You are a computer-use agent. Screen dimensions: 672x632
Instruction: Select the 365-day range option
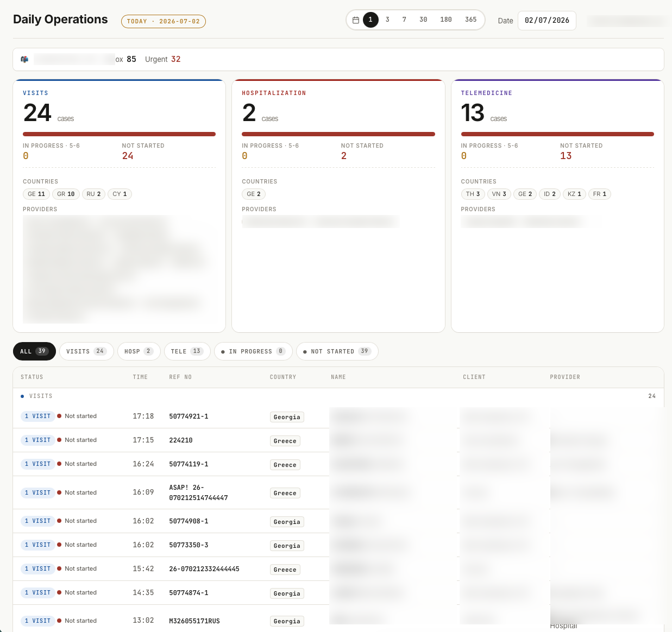471,20
